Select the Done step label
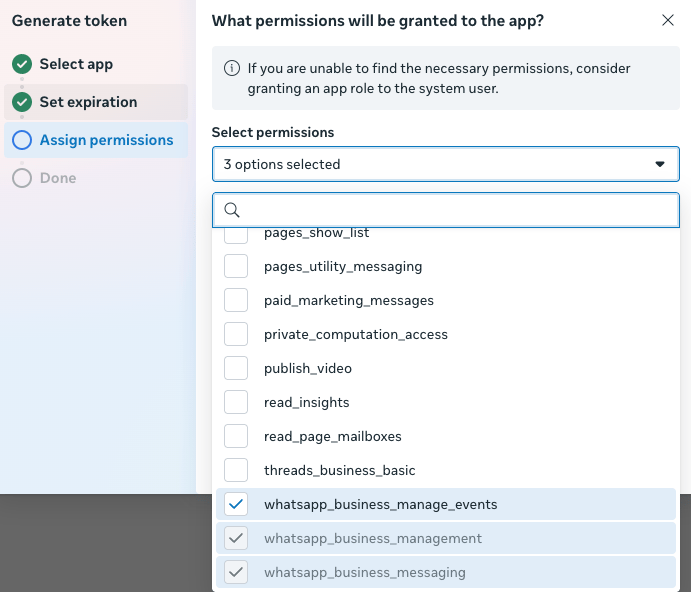Viewport: 691px width, 592px height. 58,178
